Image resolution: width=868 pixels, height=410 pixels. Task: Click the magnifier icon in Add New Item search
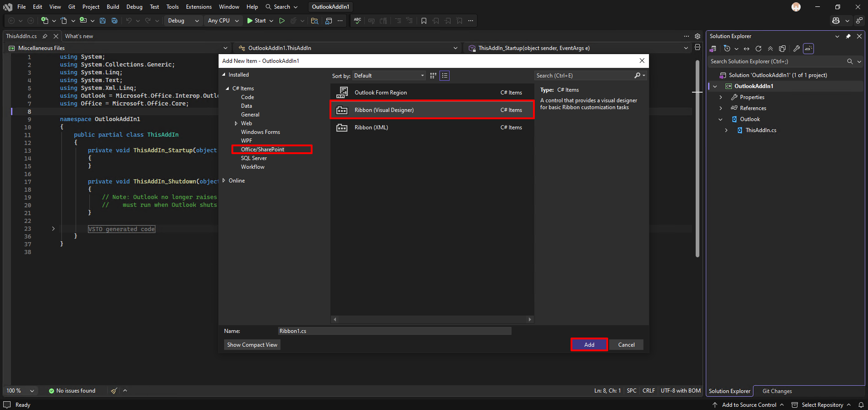click(637, 76)
